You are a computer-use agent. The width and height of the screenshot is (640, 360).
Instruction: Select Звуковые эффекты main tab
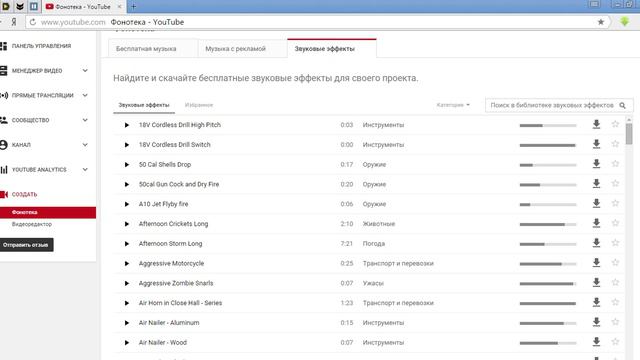(332, 49)
